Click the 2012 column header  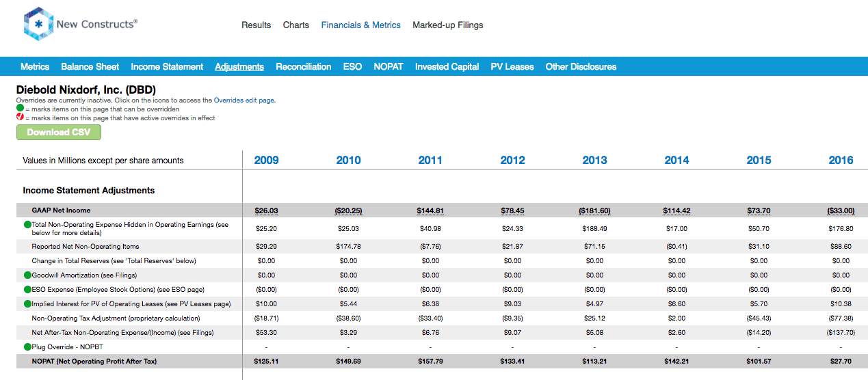coord(513,161)
